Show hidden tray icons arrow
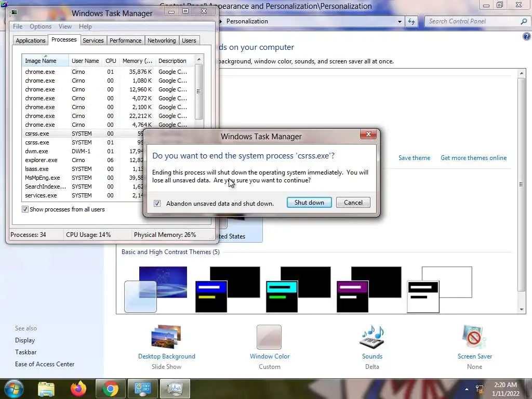The image size is (532, 399). 467,389
